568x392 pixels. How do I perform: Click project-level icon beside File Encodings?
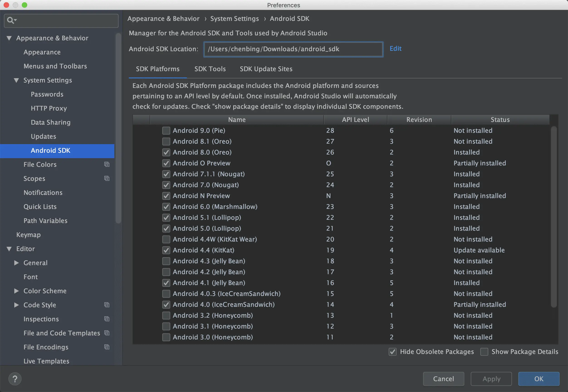pyautogui.click(x=107, y=347)
